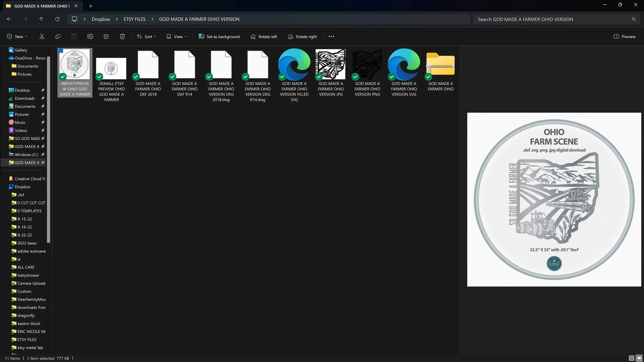644x362 pixels.
Task: Select the GOD MADE A FARMER OHIO zip folder
Action: [x=440, y=69]
